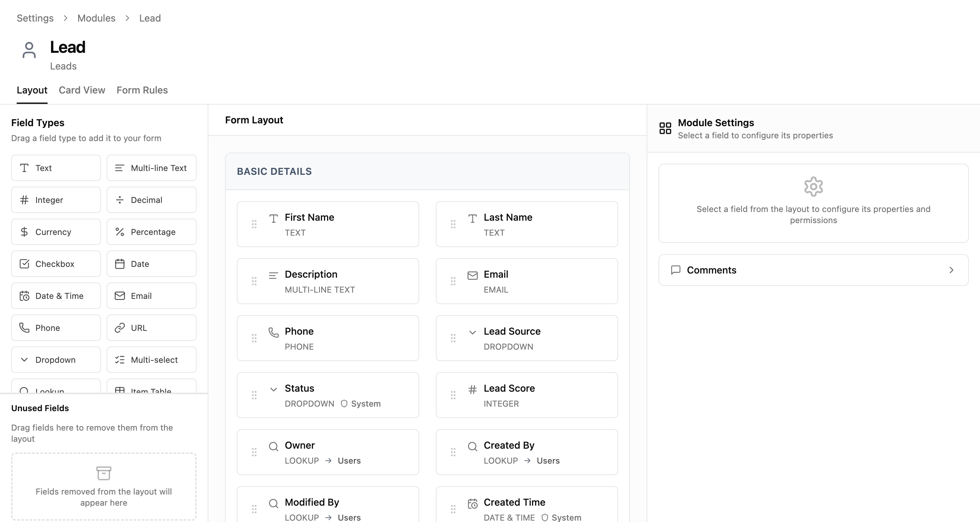The image size is (980, 522).
Task: Open the Form Rules tab
Action: pyautogui.click(x=142, y=90)
